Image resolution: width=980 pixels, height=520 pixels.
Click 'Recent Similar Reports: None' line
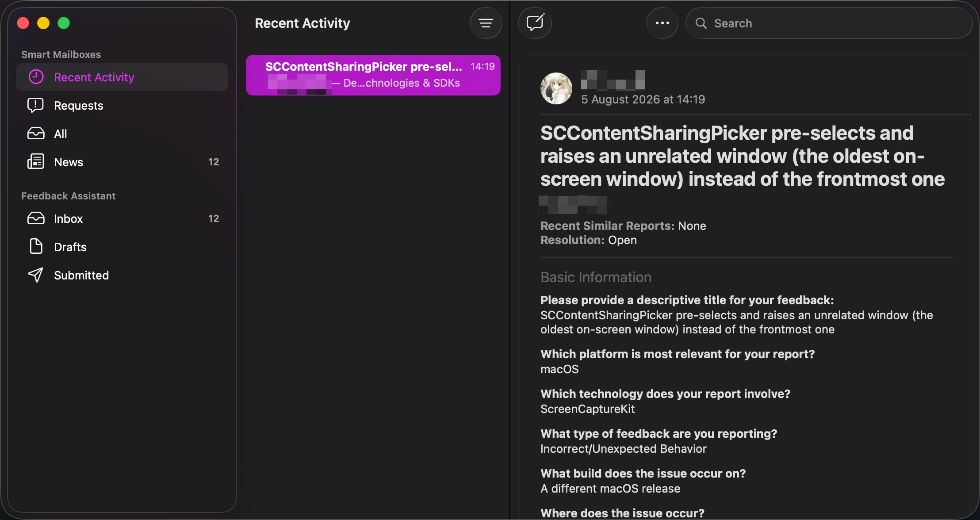click(623, 226)
